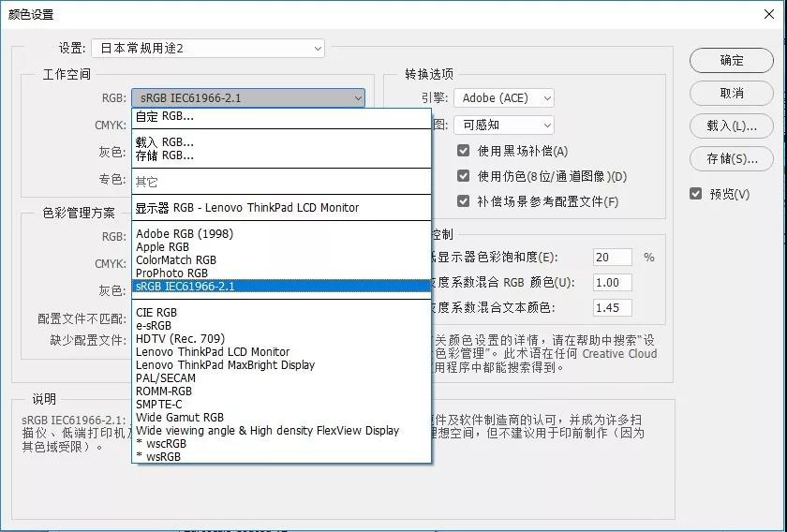This screenshot has height=532, width=787.
Task: Disable 使用黑场补偿(A) checkbox
Action: coord(463,151)
